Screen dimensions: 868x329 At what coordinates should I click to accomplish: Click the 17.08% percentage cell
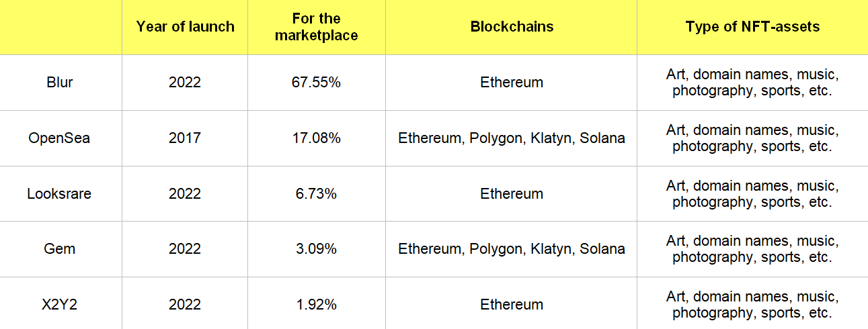tap(317, 138)
